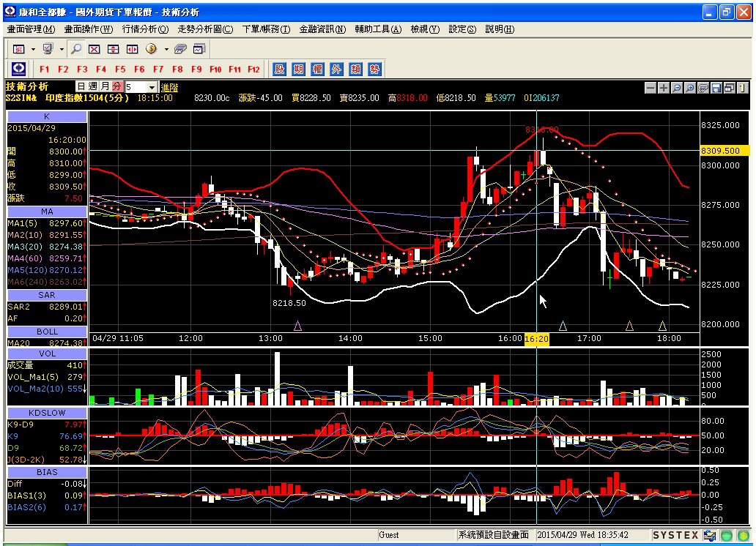Zoom out the chart with magnifier minus
This screenshot has width=756, height=546.
tap(676, 88)
